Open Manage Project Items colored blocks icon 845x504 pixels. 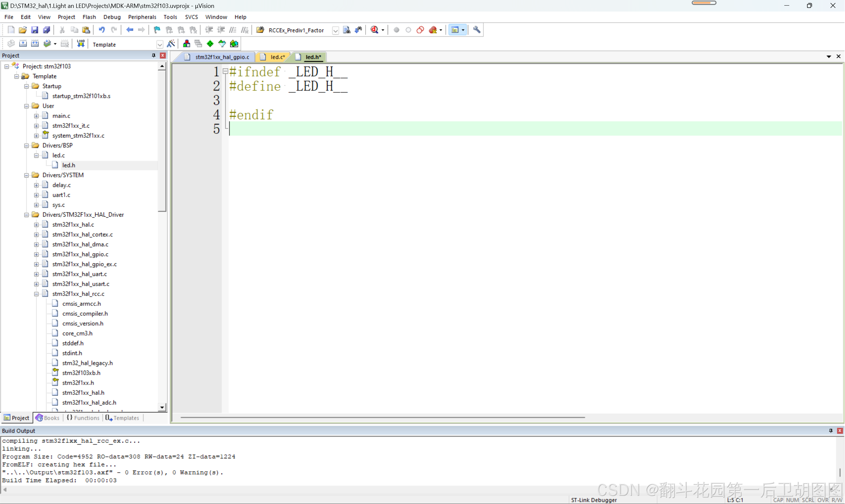pos(186,44)
